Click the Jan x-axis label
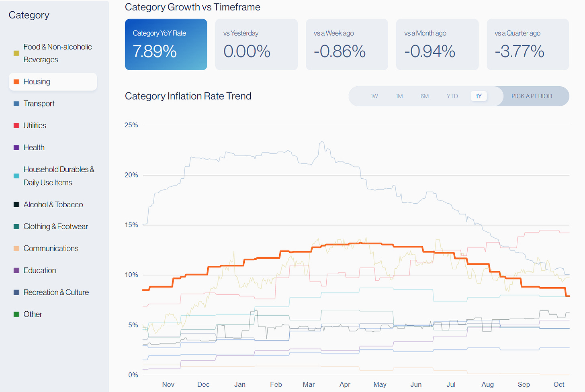The height and width of the screenshot is (392, 585). point(240,385)
